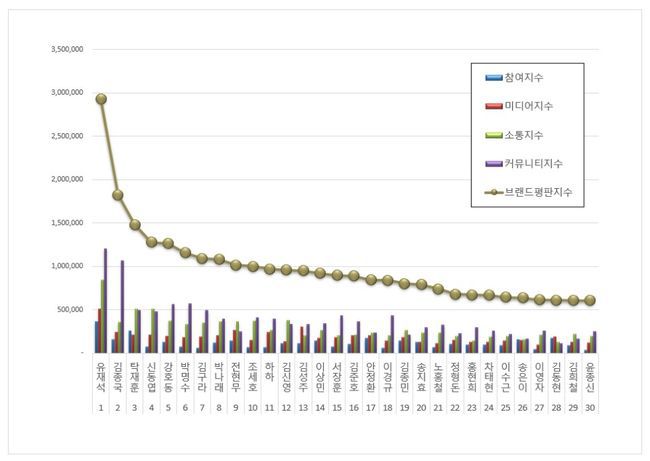This screenshot has width=650, height=461.
Task: Click the green 소통지수 legend swatch
Action: pyautogui.click(x=496, y=134)
